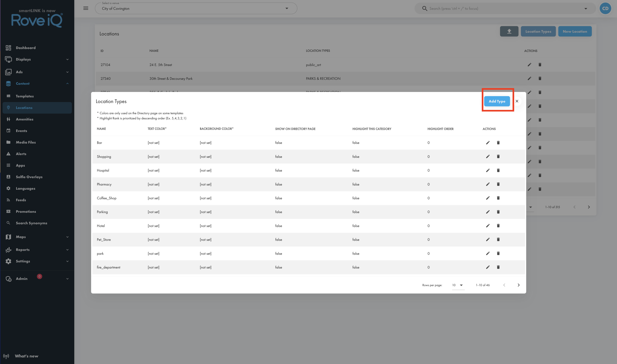Edit the fire_department location type
The image size is (617, 364).
tap(488, 267)
